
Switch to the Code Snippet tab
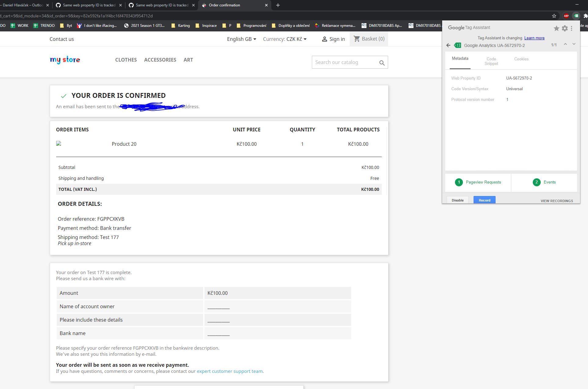(491, 61)
